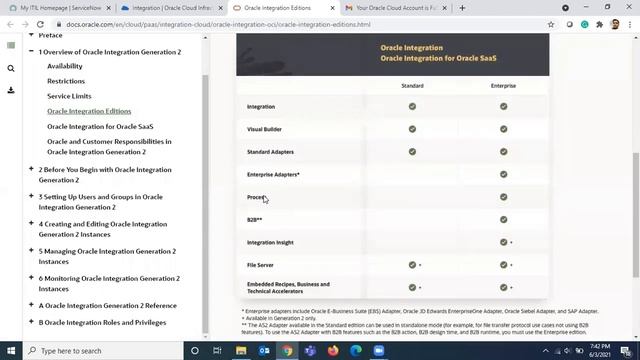Expand chapter 6 Monitoring Instances
This screenshot has height=360, width=640.
pyautogui.click(x=31, y=278)
